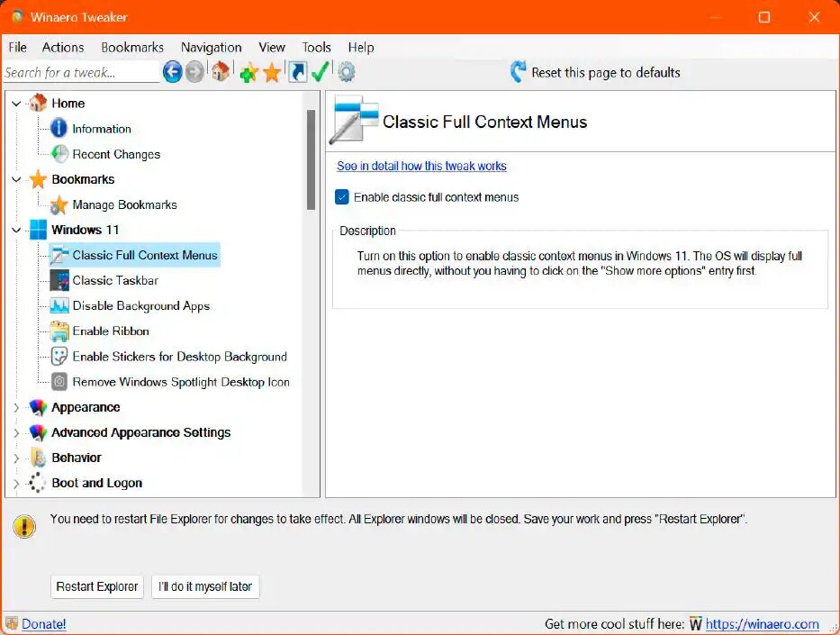Click the Manage Bookmarks icon

click(59, 204)
